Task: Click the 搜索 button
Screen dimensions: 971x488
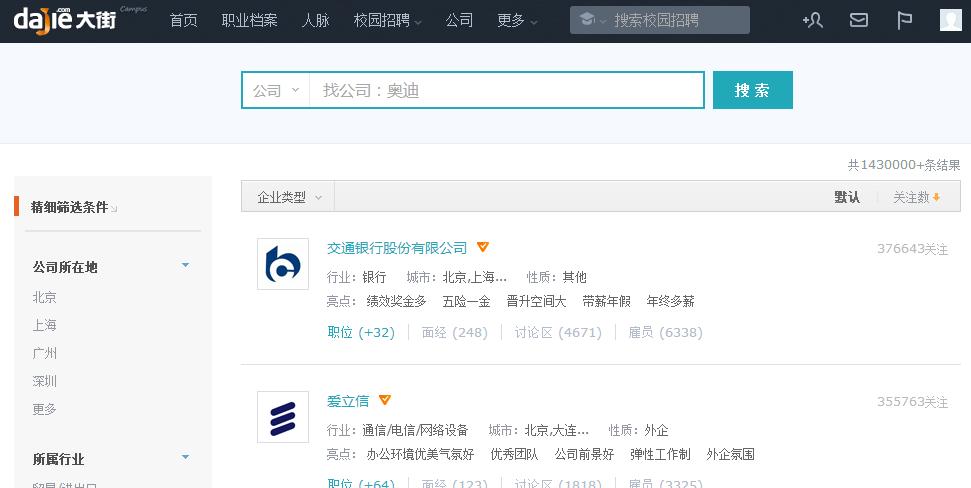Action: point(752,90)
